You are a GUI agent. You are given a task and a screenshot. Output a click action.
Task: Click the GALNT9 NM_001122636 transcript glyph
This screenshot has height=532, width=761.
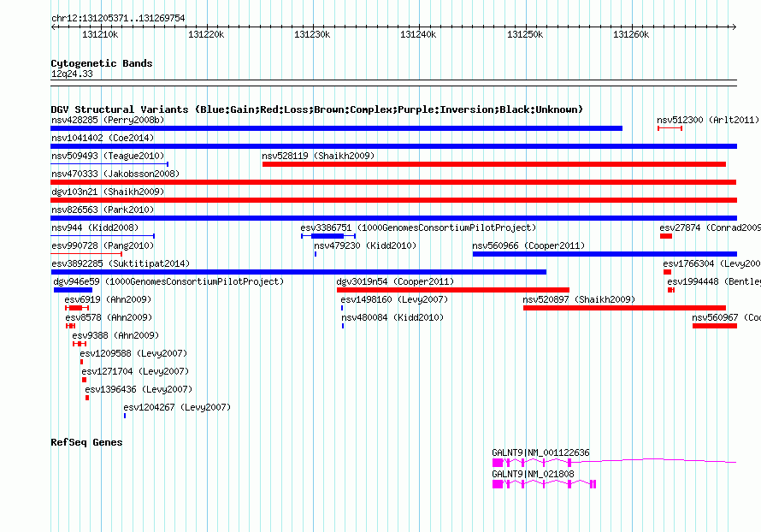(615, 463)
